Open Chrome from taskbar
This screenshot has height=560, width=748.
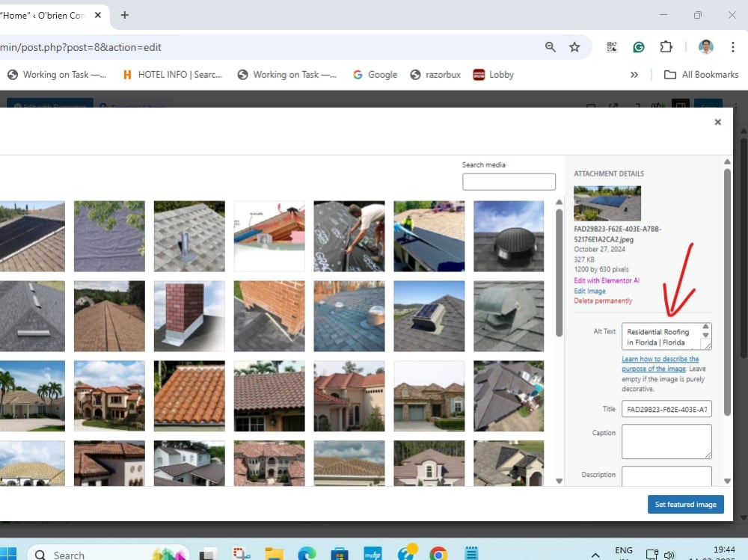438,554
